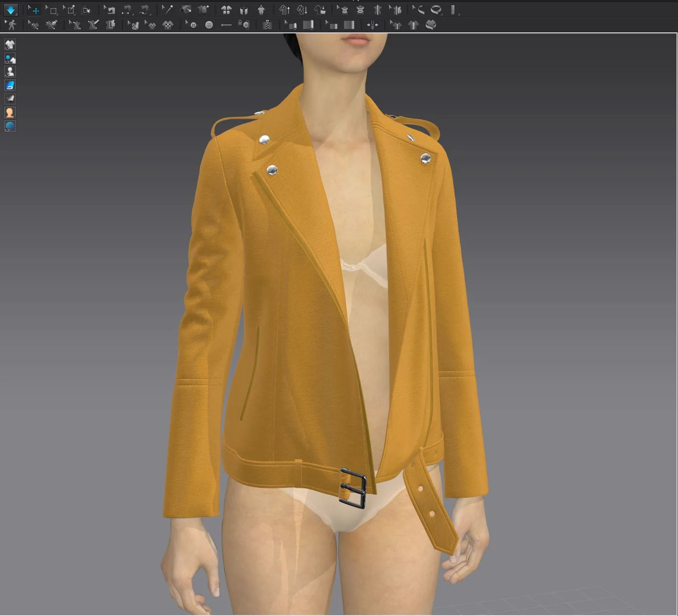The height and width of the screenshot is (616, 678).
Task: Toggle the textured globe display option
Action: (10, 125)
